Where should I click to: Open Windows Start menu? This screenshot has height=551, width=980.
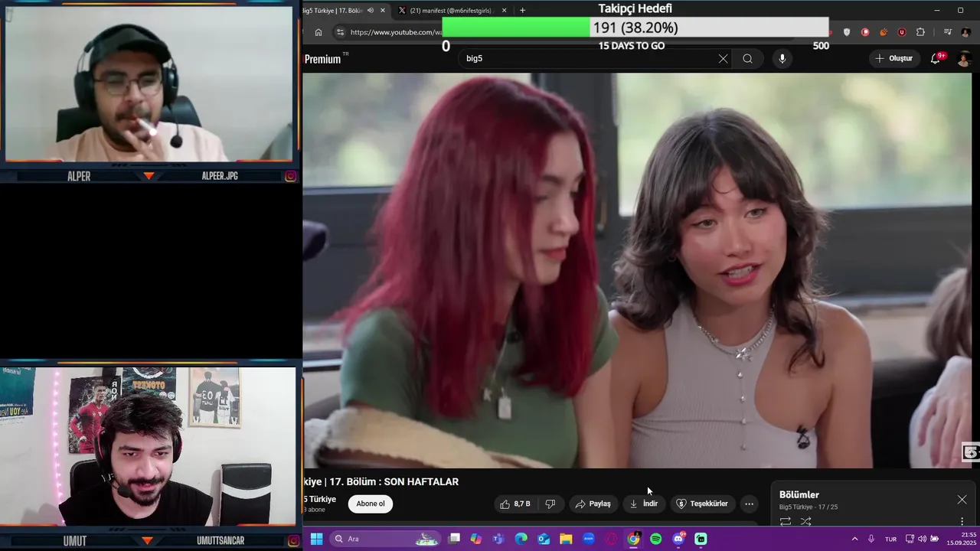316,539
